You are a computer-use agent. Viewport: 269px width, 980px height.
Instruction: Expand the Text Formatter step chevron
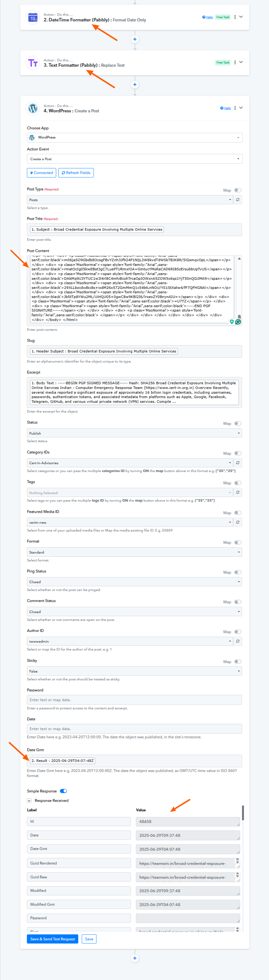pyautogui.click(x=241, y=62)
